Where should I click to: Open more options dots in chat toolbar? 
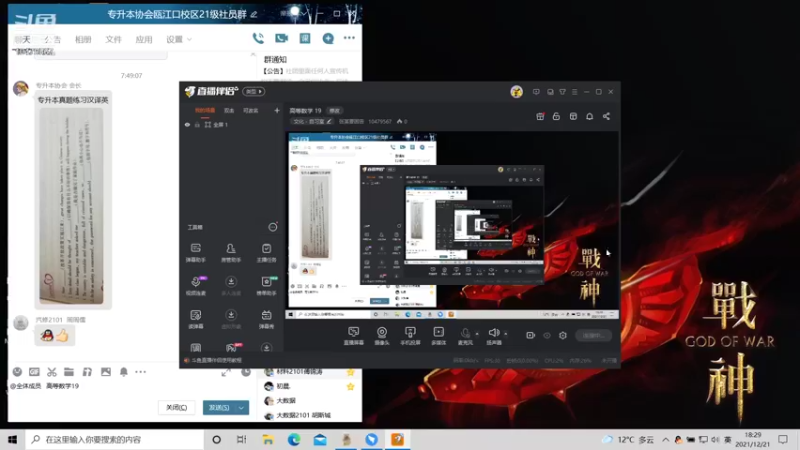tap(141, 372)
